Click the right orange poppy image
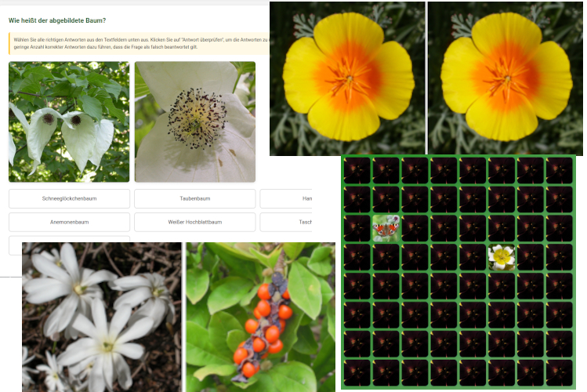 (505, 77)
